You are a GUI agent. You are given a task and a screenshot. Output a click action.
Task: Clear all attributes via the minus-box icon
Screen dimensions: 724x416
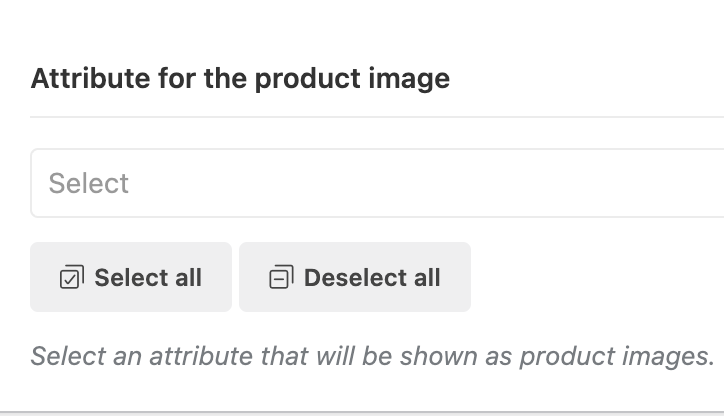click(280, 278)
